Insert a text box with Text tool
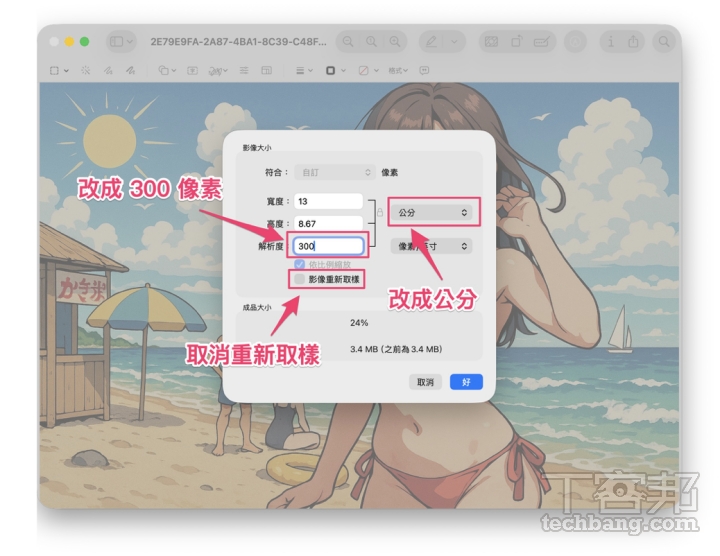Screen dimensions: 720x556 coord(192,70)
